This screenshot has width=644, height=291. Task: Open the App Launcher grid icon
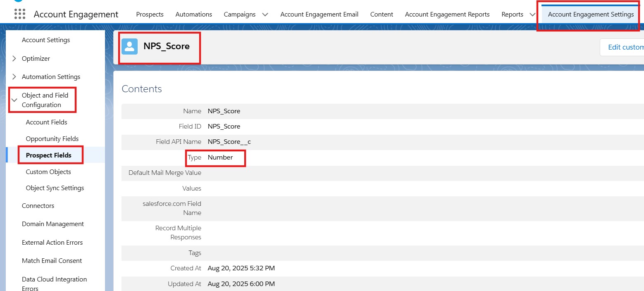coord(19,14)
